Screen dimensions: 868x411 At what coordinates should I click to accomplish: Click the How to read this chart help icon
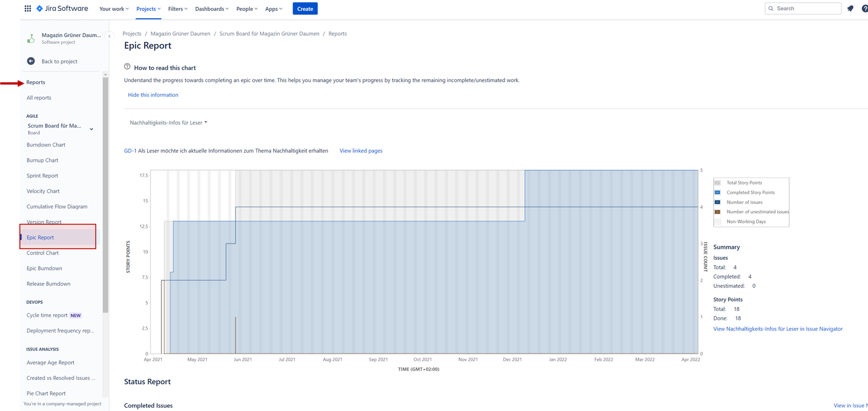(127, 67)
